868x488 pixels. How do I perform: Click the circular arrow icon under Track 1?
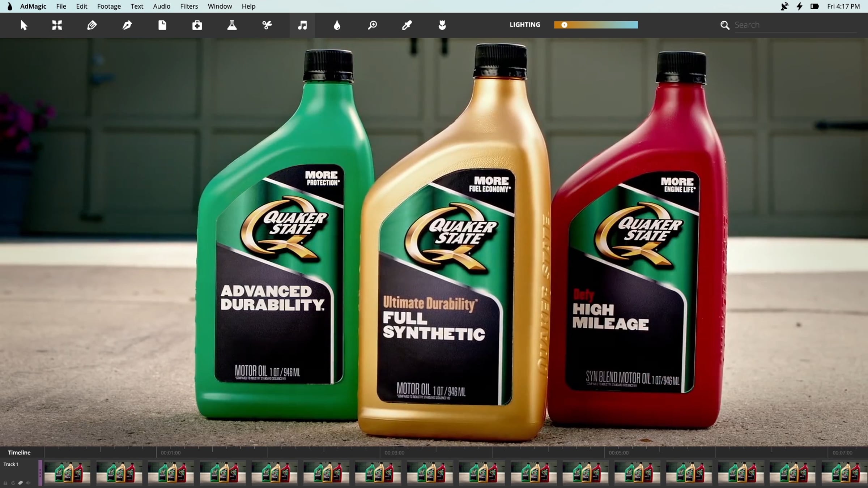click(13, 483)
